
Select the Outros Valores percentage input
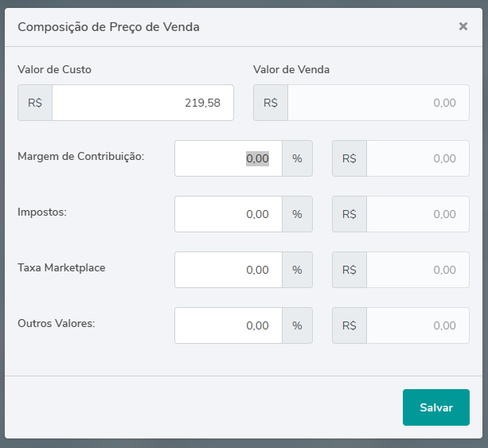[228, 325]
